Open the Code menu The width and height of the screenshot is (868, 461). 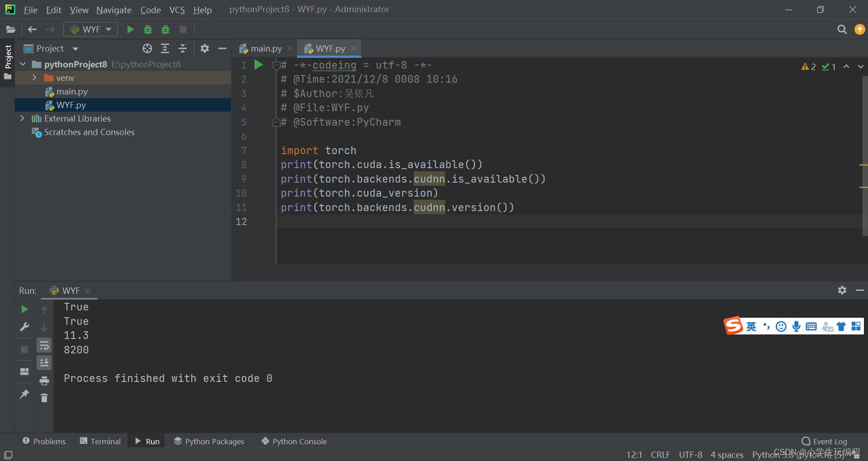[x=151, y=9]
